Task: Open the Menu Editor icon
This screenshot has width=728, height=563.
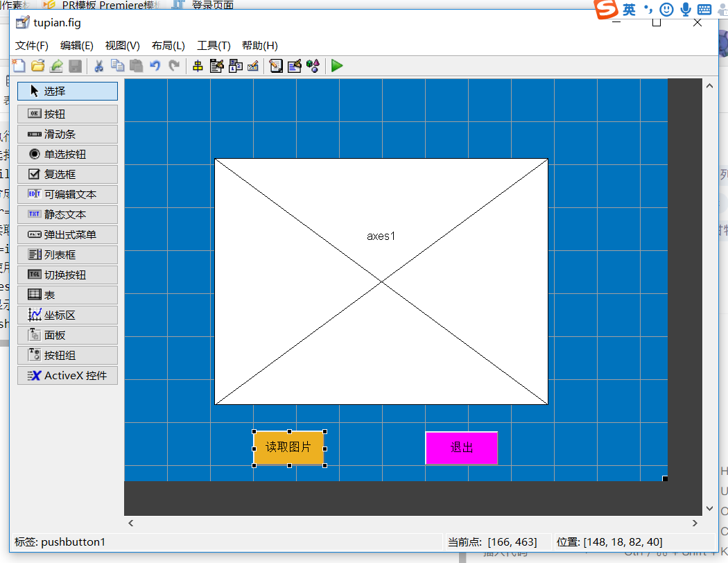Action: pos(217,66)
